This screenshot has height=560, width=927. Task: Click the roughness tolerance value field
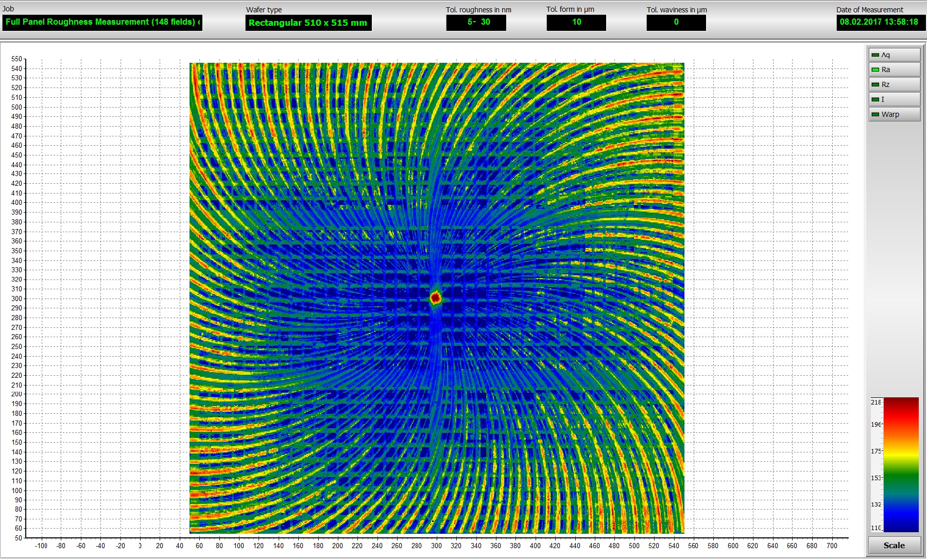[476, 22]
